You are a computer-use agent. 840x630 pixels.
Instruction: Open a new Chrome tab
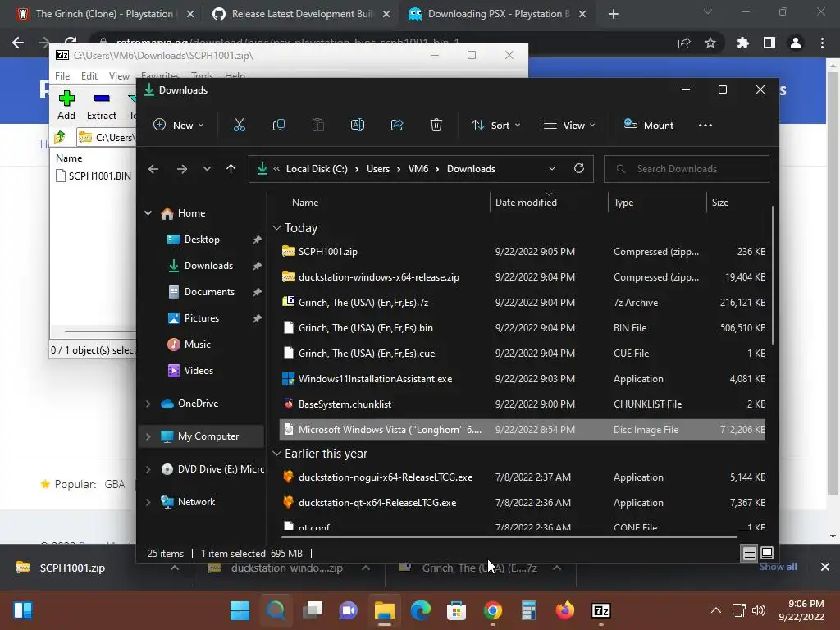click(614, 14)
